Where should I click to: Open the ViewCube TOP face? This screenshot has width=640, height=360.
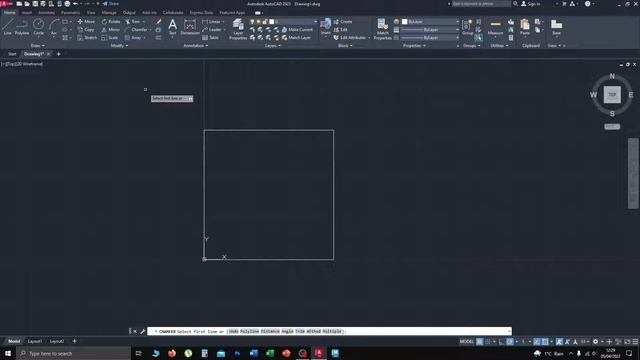click(x=612, y=95)
